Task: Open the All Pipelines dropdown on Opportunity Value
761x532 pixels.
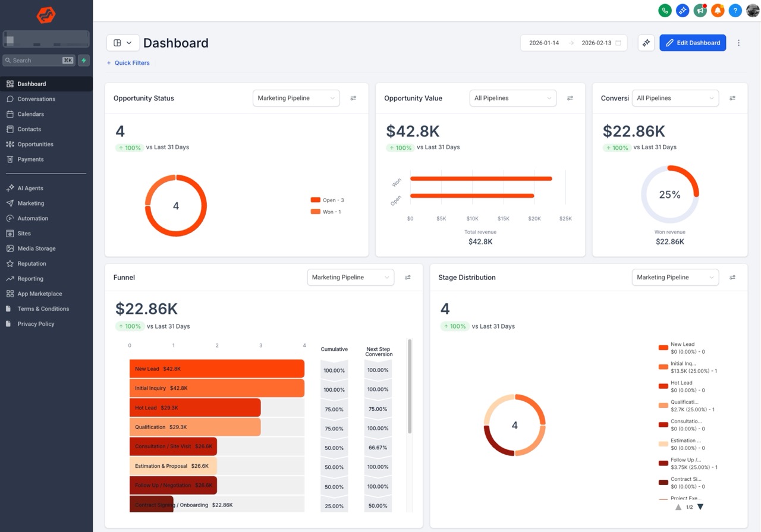Action: click(512, 97)
